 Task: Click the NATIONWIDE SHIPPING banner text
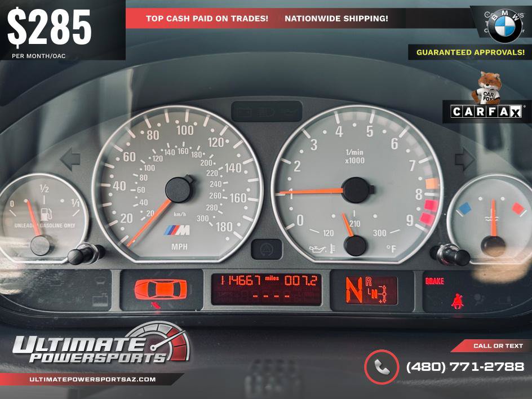coord(336,19)
